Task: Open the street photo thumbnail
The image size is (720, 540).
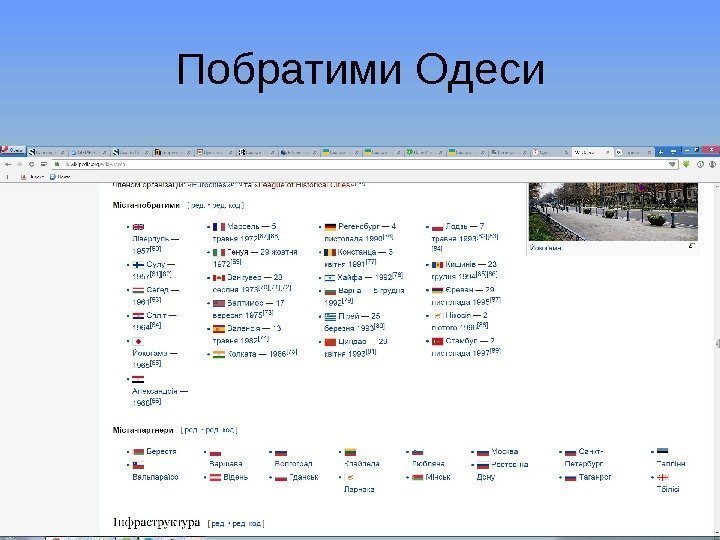Action: pyautogui.click(x=613, y=212)
